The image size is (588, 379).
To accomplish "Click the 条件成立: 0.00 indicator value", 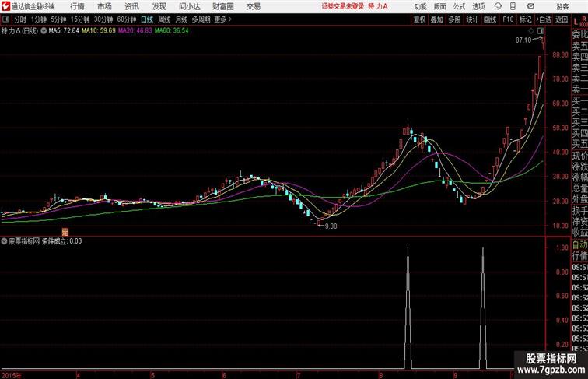I will tap(61, 241).
